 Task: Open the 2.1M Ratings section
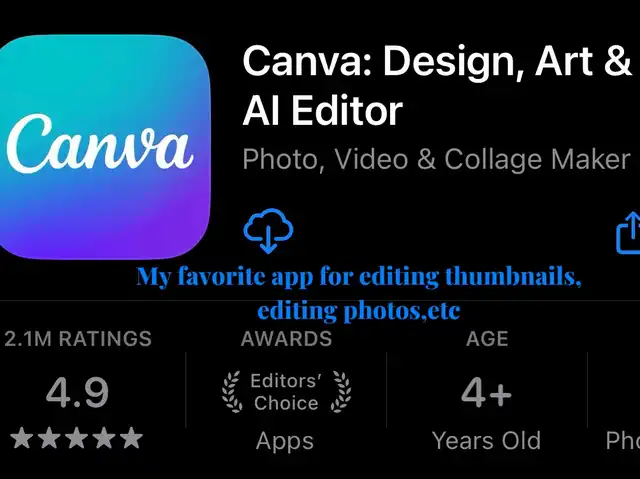78,339
